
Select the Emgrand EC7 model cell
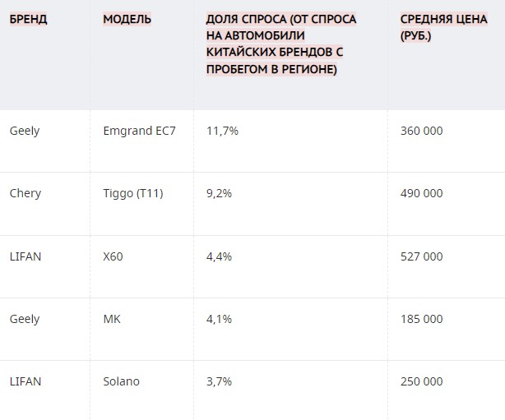pos(140,131)
